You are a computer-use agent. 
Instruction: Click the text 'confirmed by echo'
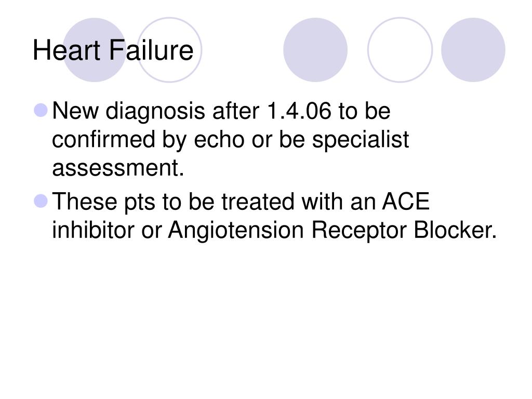point(148,140)
